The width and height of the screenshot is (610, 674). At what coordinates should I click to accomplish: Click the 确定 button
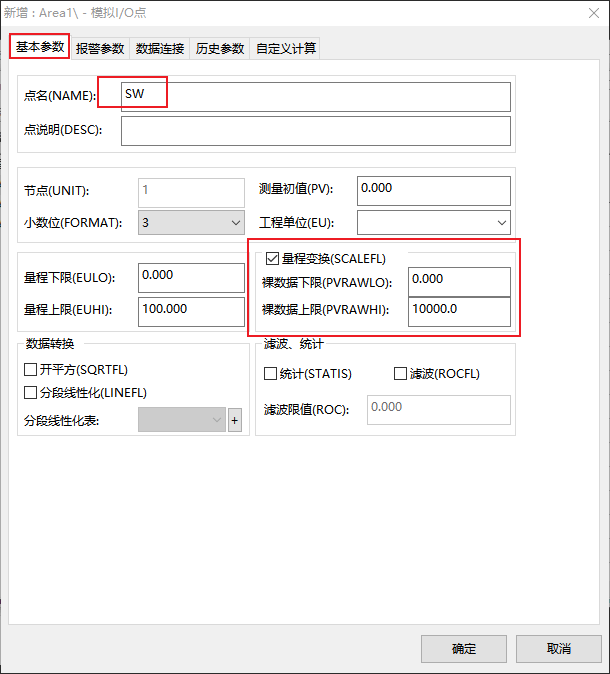coord(464,649)
